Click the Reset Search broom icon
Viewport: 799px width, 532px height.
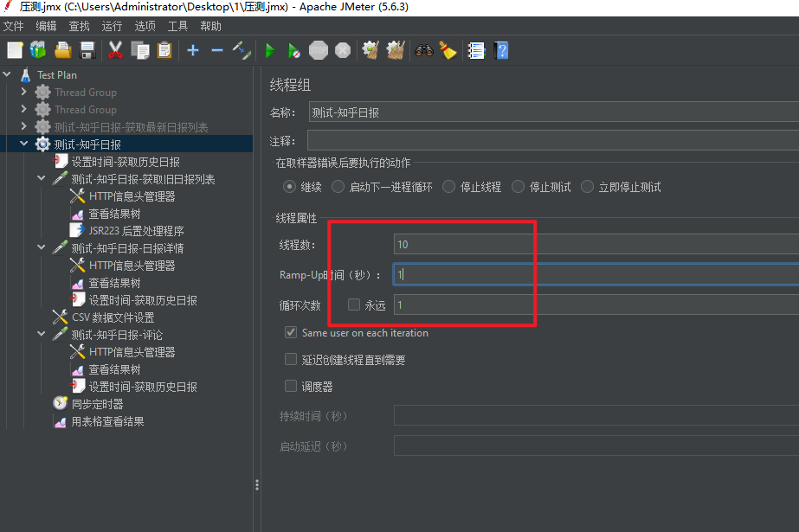coord(448,50)
